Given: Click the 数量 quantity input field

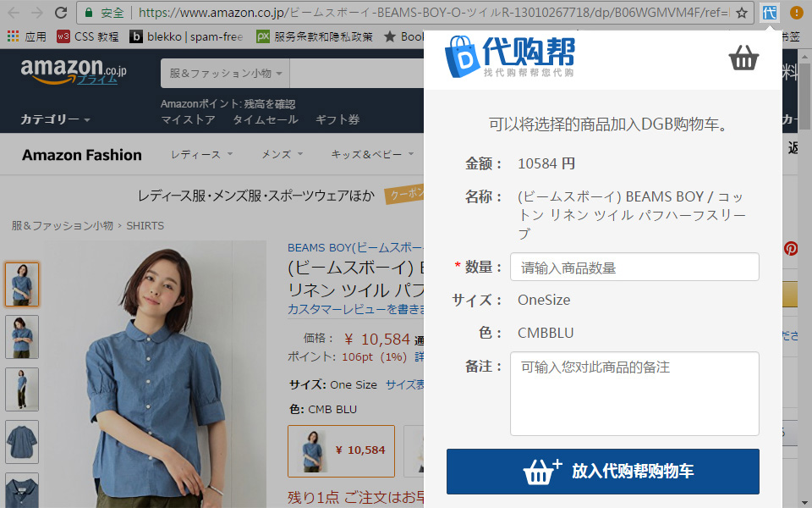Looking at the screenshot, I should (x=634, y=267).
